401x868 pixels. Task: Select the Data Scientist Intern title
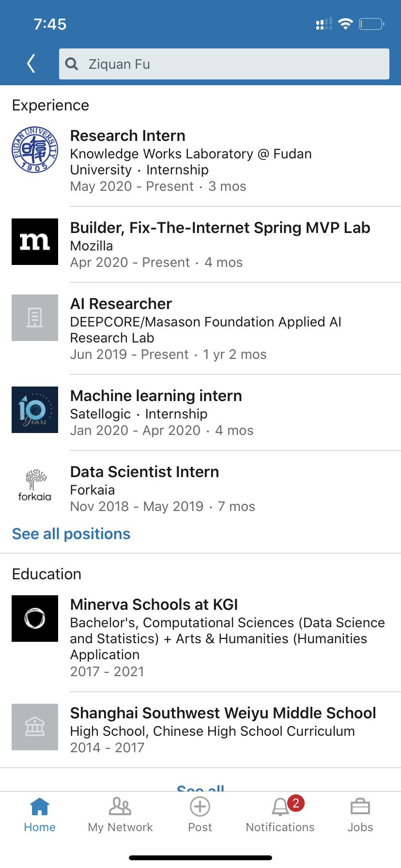click(144, 472)
